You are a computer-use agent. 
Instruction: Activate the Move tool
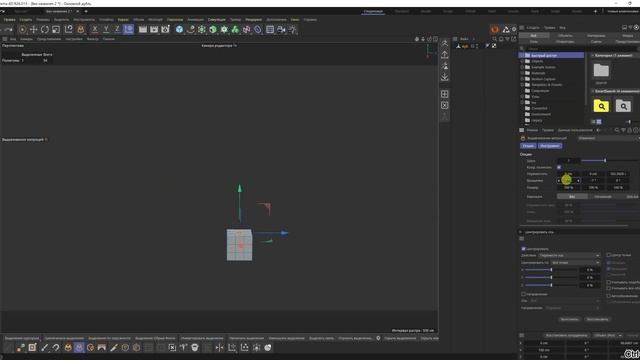click(33, 29)
